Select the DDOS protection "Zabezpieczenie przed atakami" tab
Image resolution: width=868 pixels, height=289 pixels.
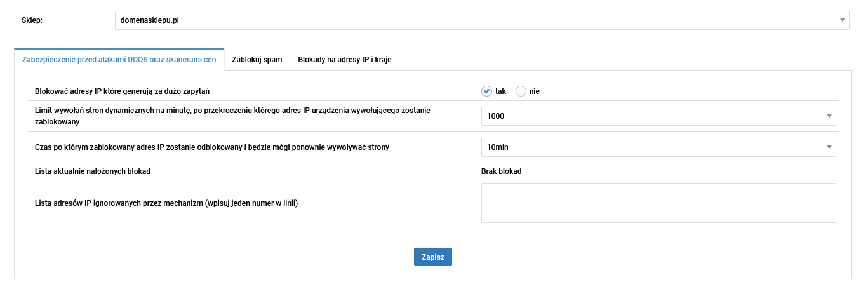(119, 60)
